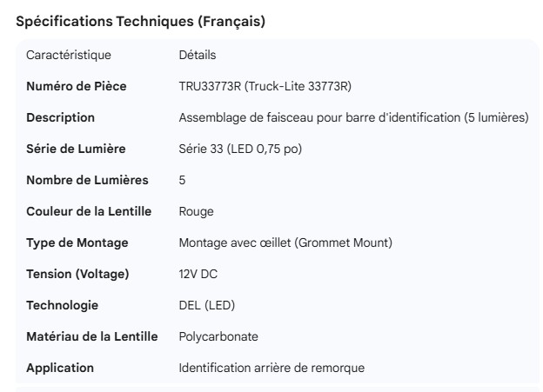Click the "Rouge" lens color value
The height and width of the screenshot is (392, 543).
tap(196, 212)
